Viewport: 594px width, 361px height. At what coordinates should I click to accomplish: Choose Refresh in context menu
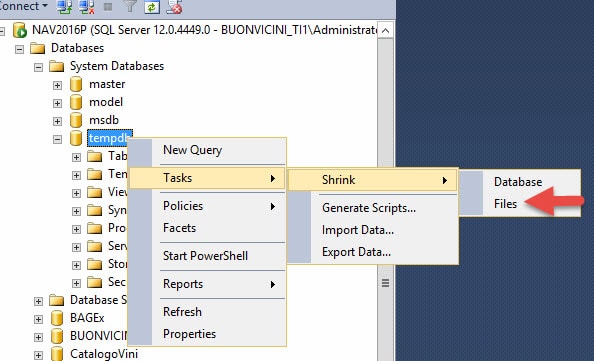coord(207,312)
